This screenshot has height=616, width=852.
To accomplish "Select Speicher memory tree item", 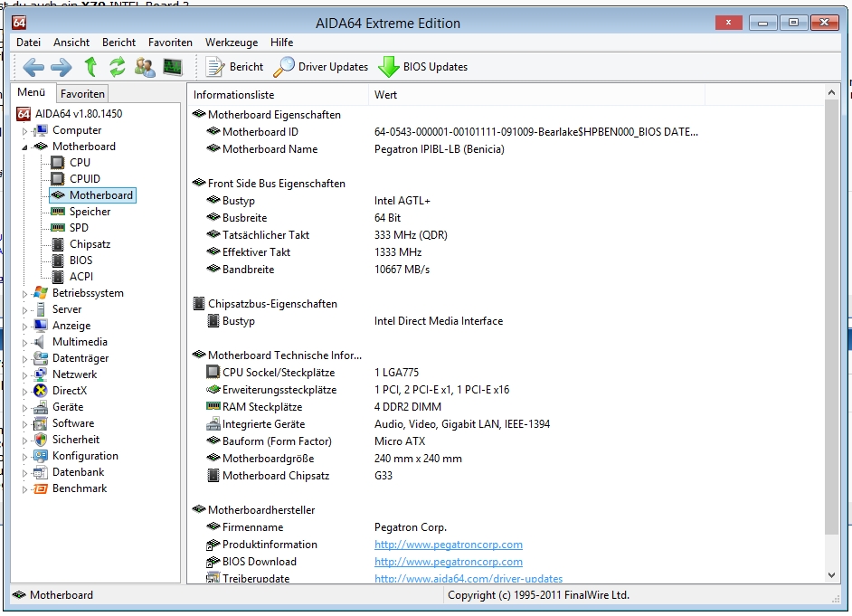I will tap(90, 212).
